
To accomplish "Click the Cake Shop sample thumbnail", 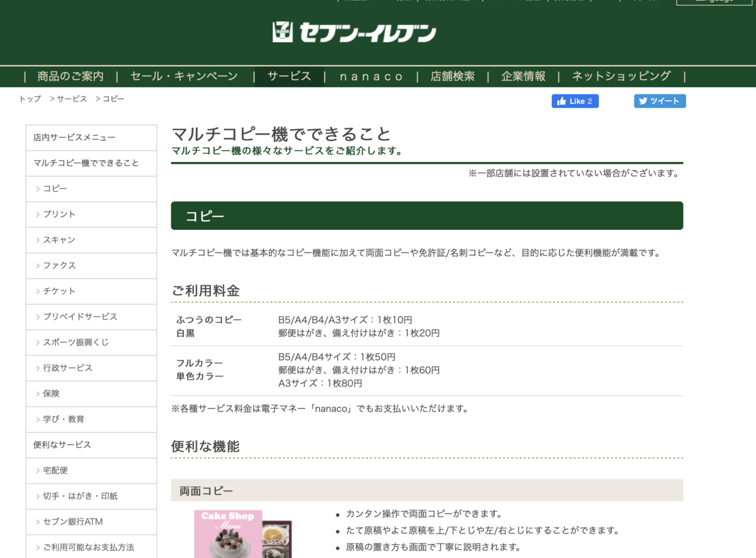I will pyautogui.click(x=243, y=534).
